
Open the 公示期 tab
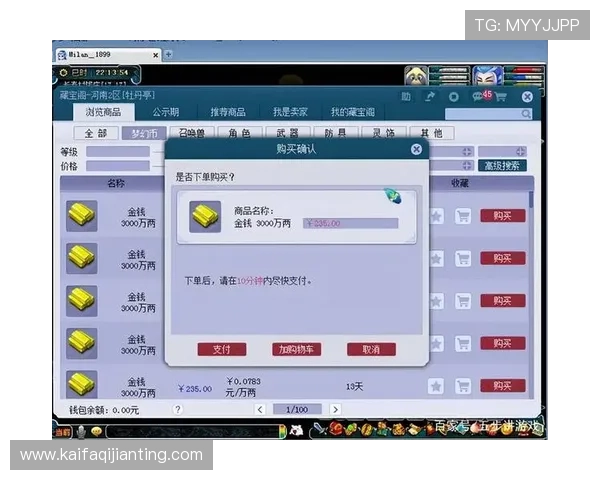[166, 112]
